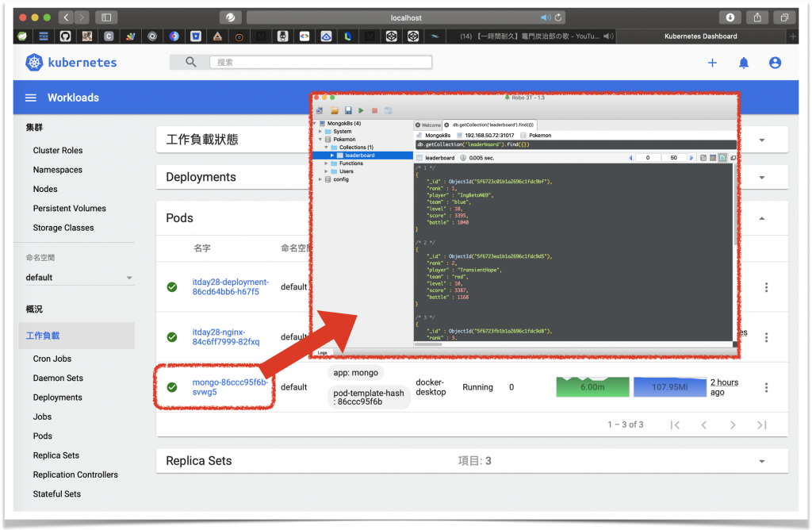Click the Kubernetes logo icon
Screen dimensions: 812x530
(x=34, y=63)
